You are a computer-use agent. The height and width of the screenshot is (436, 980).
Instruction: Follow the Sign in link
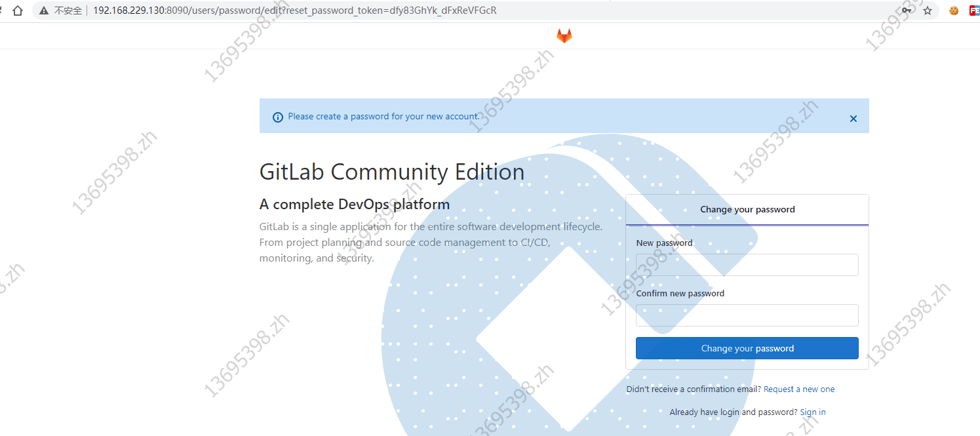coord(813,412)
